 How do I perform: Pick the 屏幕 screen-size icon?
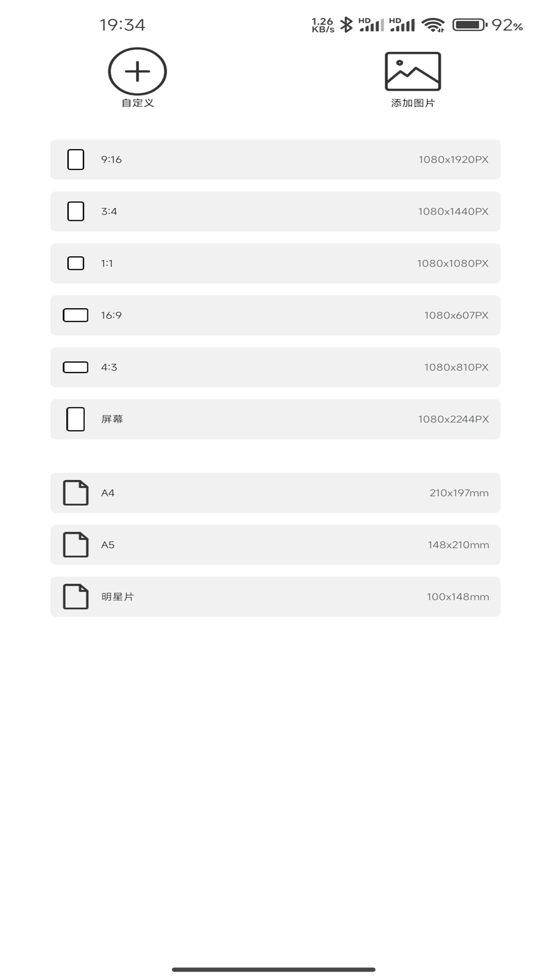(x=76, y=419)
